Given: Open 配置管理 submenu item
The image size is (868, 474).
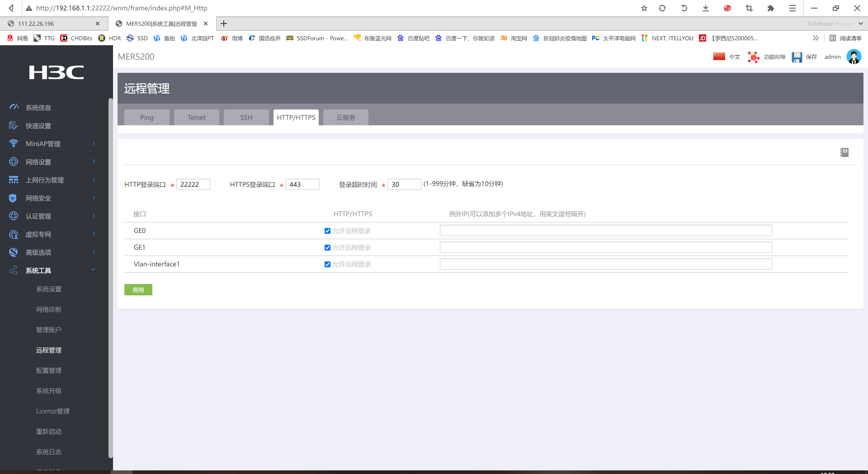Looking at the screenshot, I should click(49, 371).
